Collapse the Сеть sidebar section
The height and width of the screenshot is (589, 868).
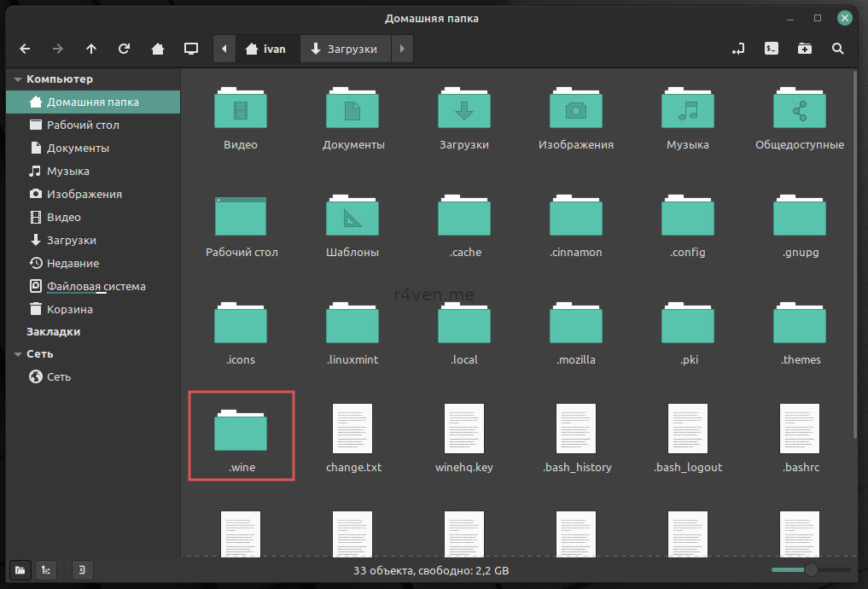click(x=17, y=354)
